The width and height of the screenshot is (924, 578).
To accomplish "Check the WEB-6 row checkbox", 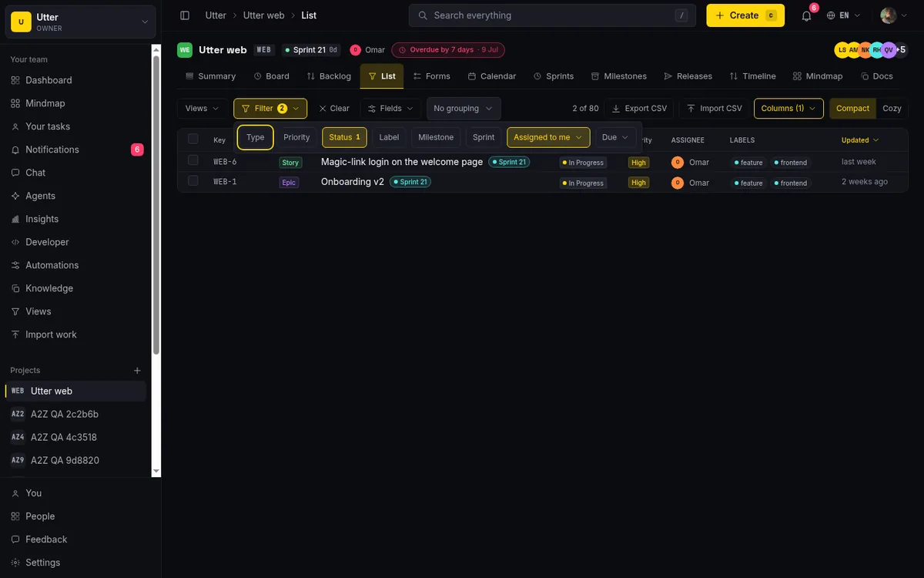I will click(x=193, y=160).
